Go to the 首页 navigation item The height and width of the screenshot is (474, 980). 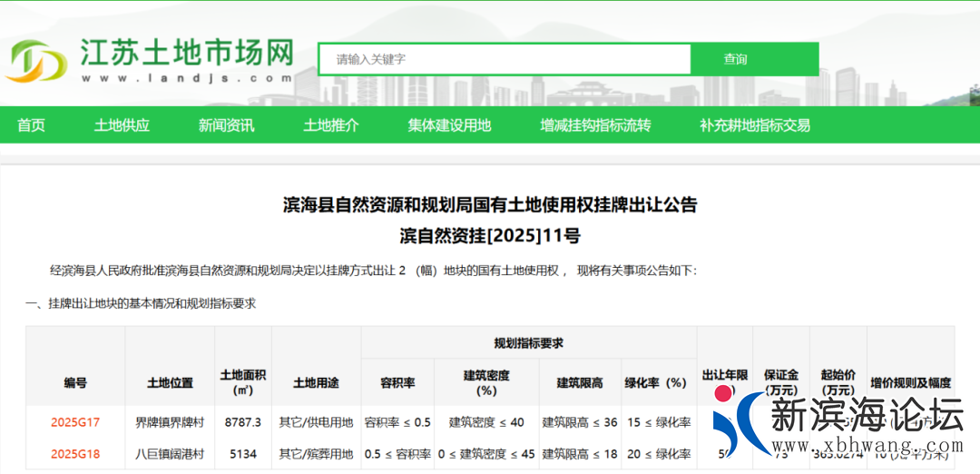[x=31, y=125]
